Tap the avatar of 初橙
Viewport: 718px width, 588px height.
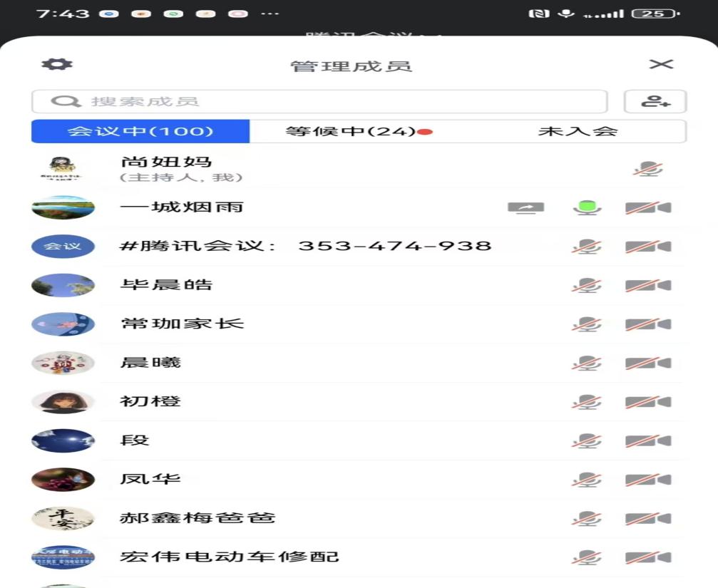point(63,402)
